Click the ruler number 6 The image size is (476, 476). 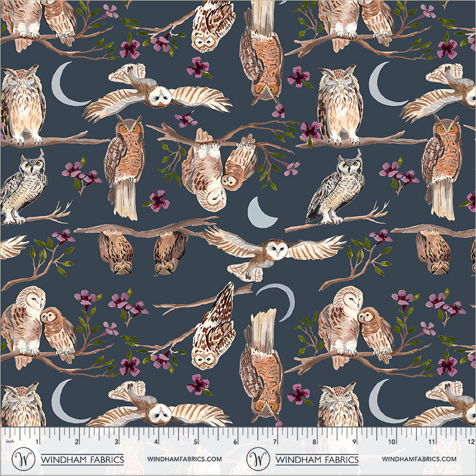pyautogui.click(x=235, y=441)
